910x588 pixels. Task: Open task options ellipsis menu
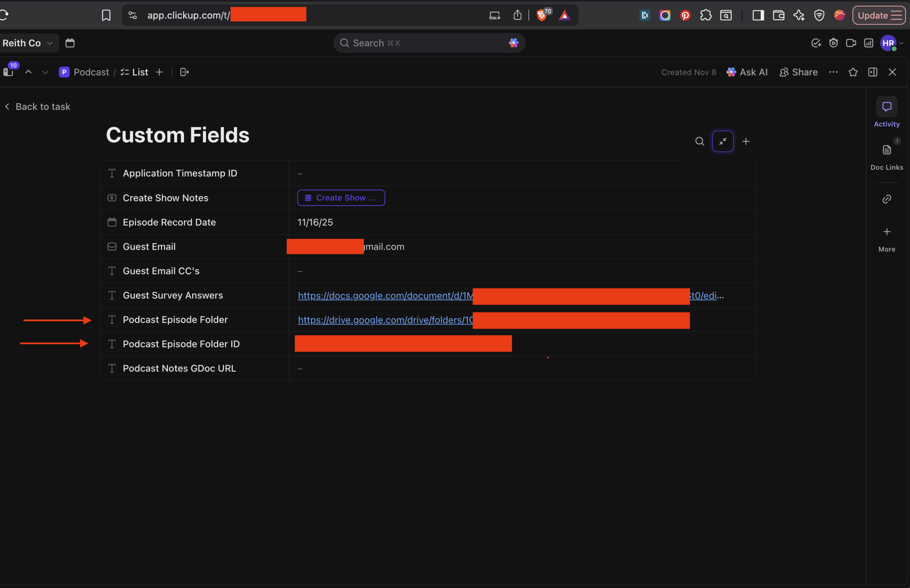tap(833, 72)
